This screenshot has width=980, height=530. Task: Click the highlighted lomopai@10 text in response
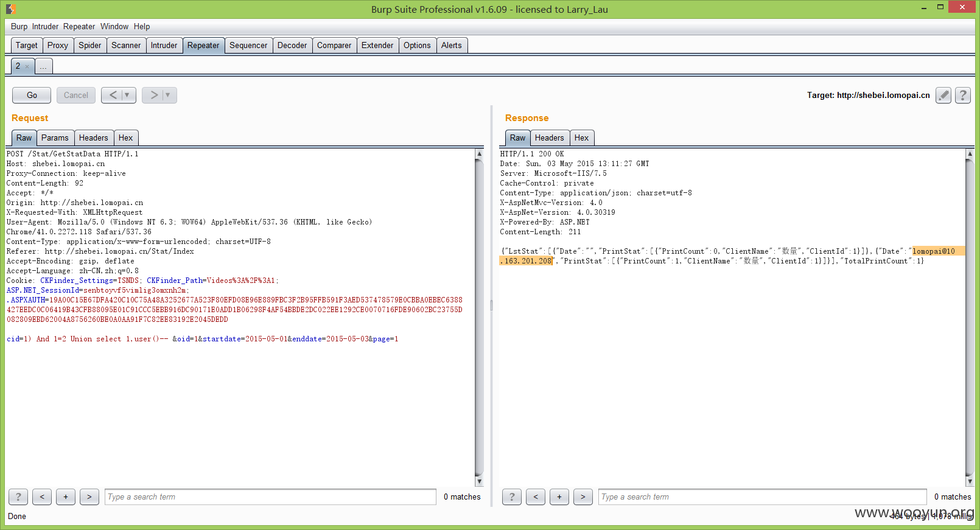tap(934, 251)
